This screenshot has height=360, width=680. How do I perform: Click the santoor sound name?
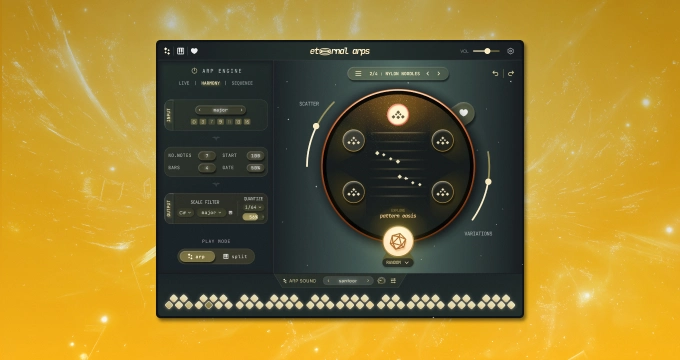[347, 281]
